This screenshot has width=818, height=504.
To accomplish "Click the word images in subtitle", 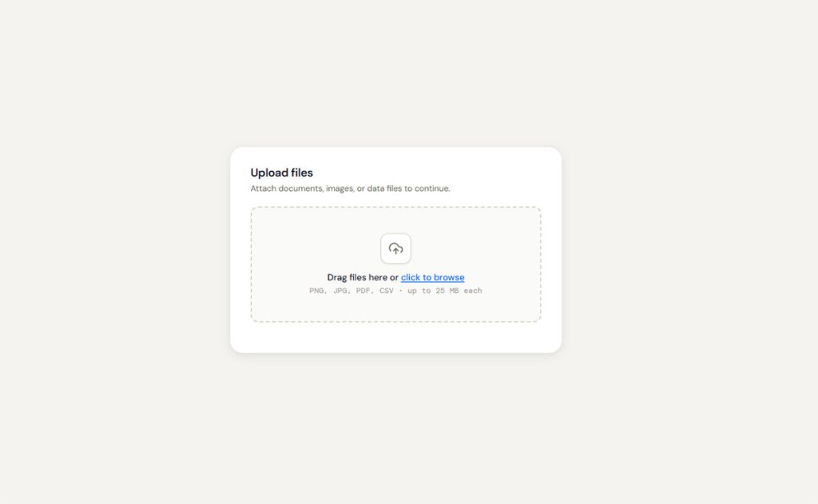I will [340, 189].
